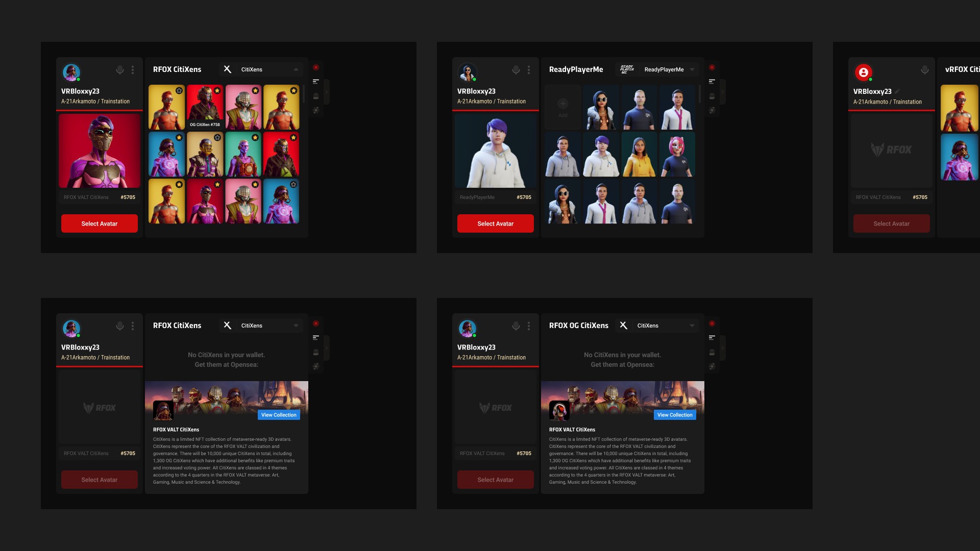Select the pink cat-mask ReadyPlayerMe avatar
980x551 pixels.
click(677, 155)
